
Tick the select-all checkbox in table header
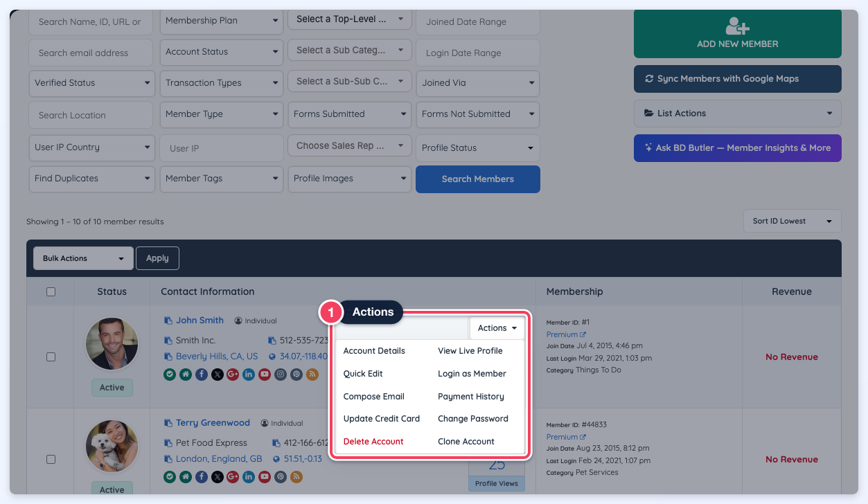click(x=51, y=292)
